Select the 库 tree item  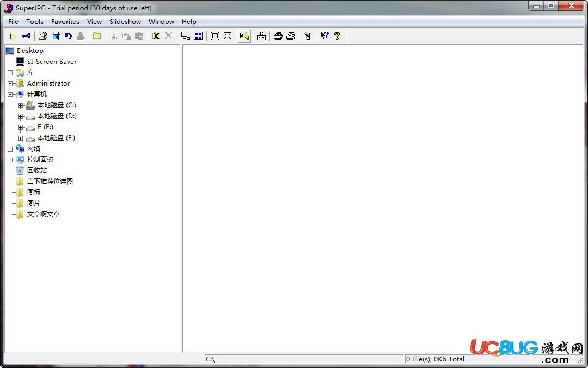[30, 73]
